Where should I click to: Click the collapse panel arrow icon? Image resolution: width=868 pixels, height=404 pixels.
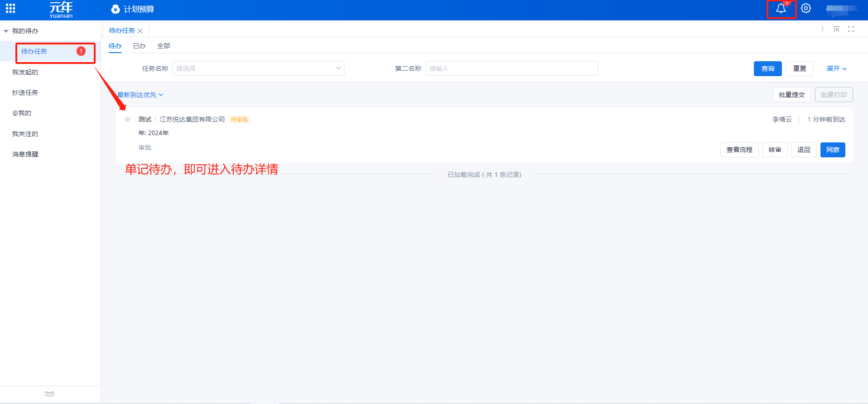coord(837,29)
